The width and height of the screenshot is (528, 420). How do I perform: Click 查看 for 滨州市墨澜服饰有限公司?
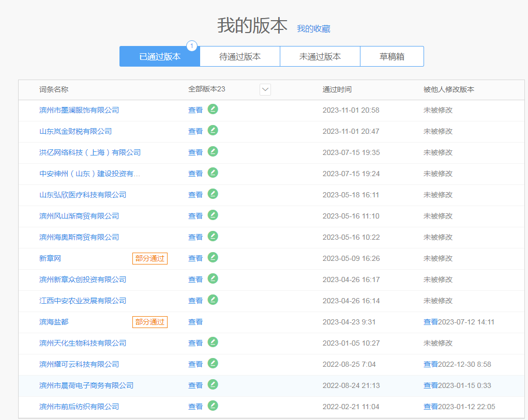195,111
